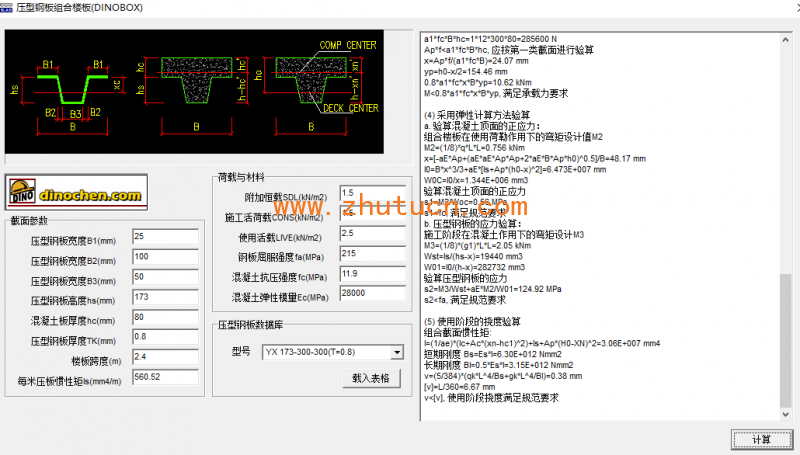Click the 压型钢板宽度B1 input field
Viewport: 800px width, 455px height.
165,237
